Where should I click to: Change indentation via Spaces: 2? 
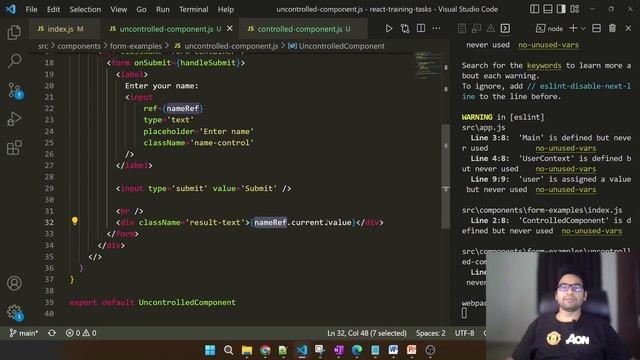[431, 333]
